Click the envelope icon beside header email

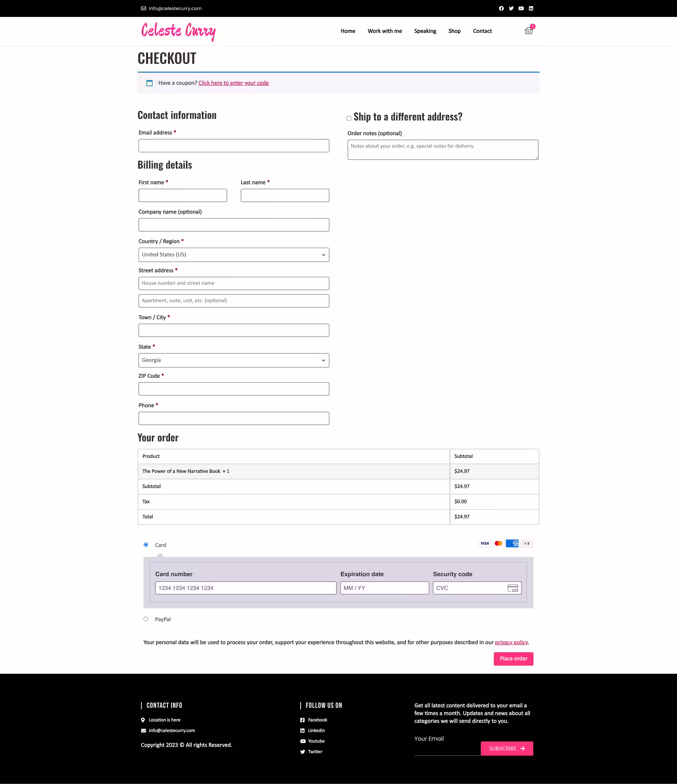coord(143,8)
